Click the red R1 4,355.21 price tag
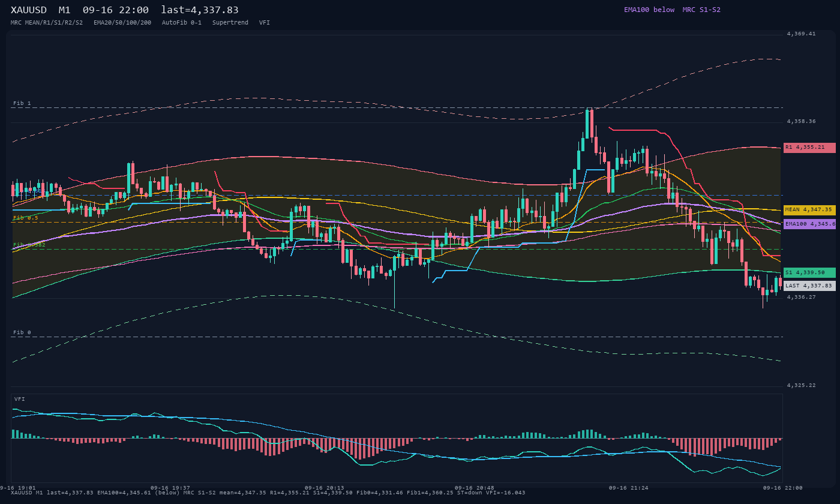Viewport: 840px width, 504px height. [809, 148]
